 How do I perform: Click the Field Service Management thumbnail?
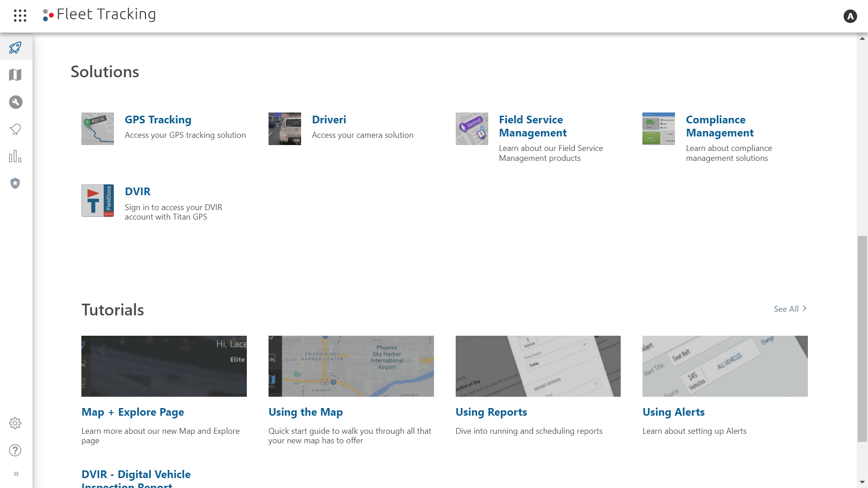(472, 129)
